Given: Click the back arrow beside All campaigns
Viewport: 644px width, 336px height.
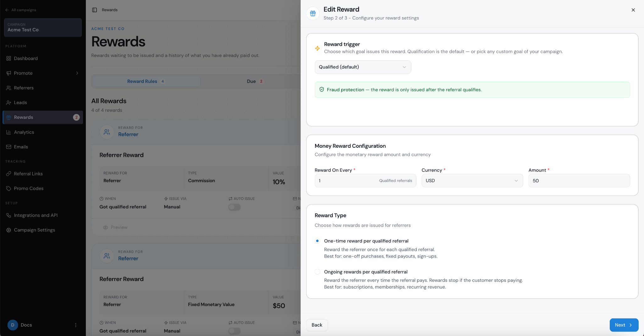Looking at the screenshot, I should tap(7, 10).
